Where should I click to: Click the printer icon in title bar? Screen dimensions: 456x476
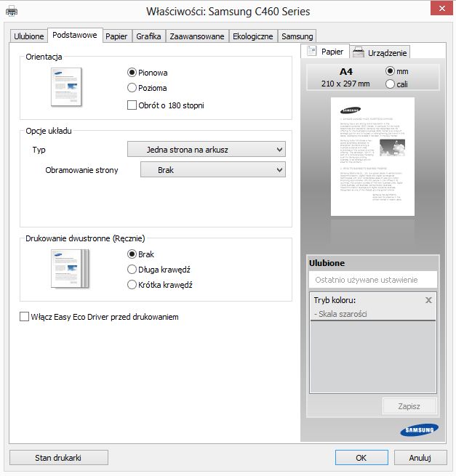12,12
